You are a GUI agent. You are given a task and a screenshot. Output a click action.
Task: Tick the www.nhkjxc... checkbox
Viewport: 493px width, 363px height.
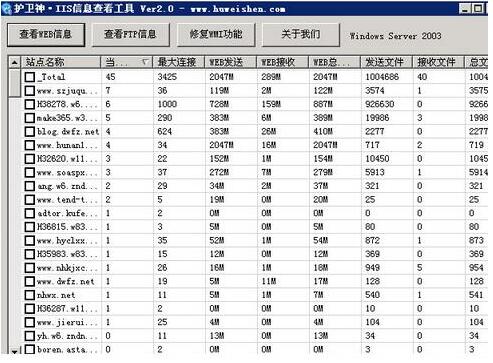[x=30, y=268]
